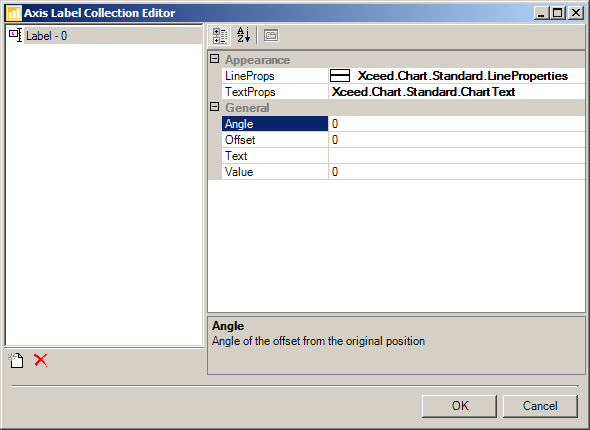Maximize the Axis Label Collection Editor window

(558, 13)
